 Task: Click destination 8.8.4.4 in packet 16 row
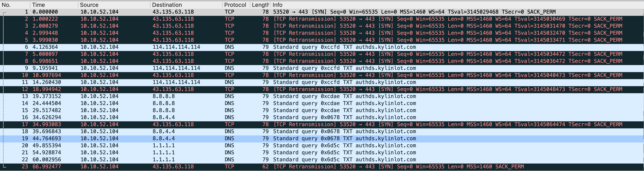[164, 118]
